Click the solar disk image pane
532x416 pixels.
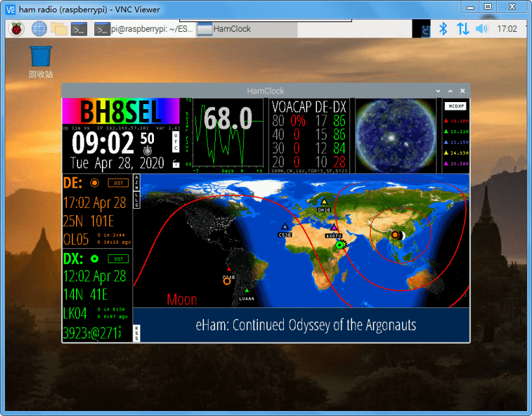point(394,135)
